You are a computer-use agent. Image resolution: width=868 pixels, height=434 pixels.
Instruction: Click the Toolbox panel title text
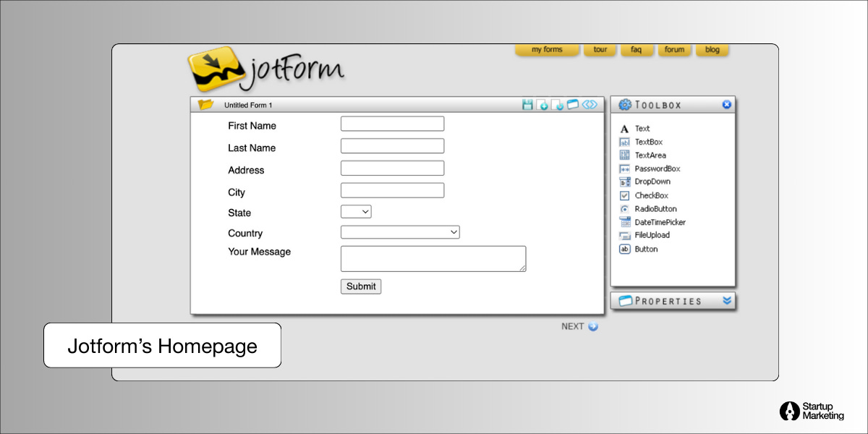(658, 105)
